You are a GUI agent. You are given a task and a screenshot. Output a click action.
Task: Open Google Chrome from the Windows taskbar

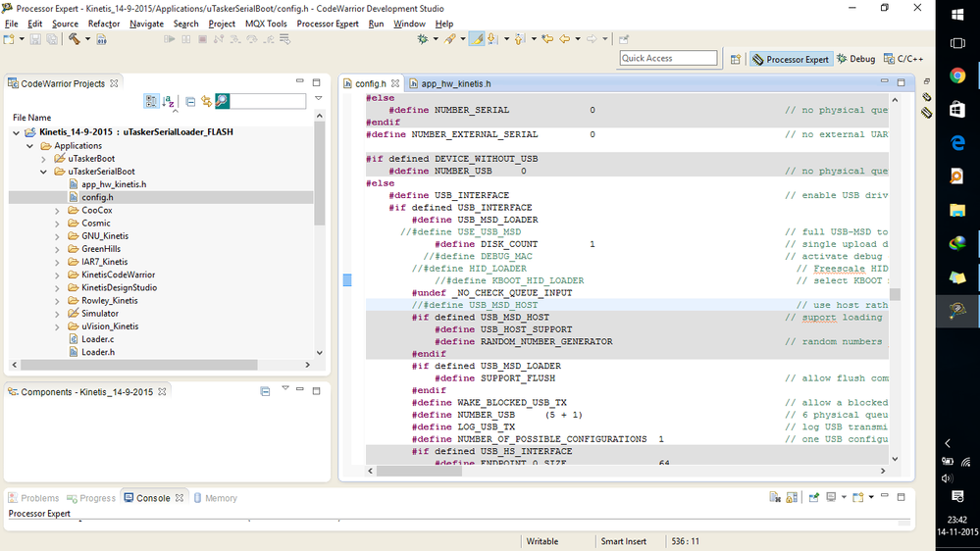pos(957,75)
